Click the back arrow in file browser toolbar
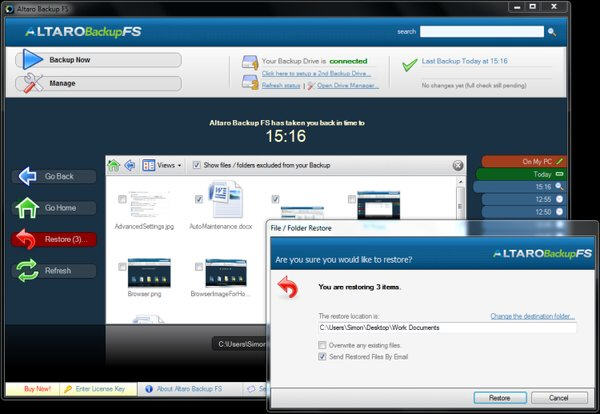The image size is (600, 414). 130,165
